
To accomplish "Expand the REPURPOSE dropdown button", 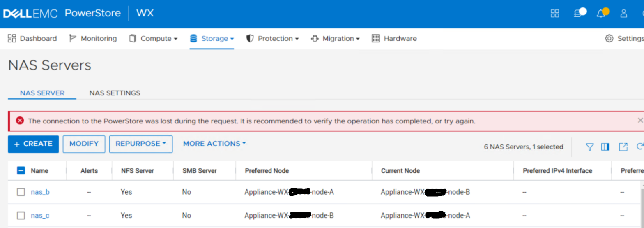I will [x=141, y=144].
